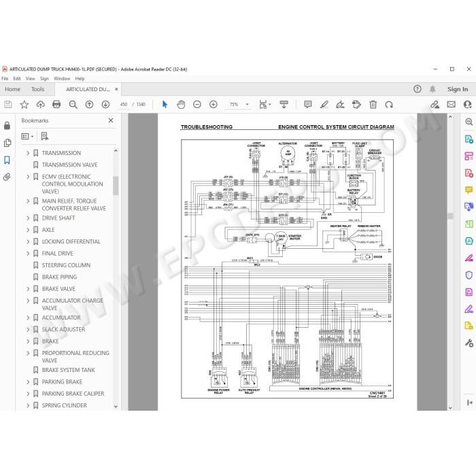This screenshot has height=476, width=476.
Task: Select the Hand pan tool
Action: (181, 105)
